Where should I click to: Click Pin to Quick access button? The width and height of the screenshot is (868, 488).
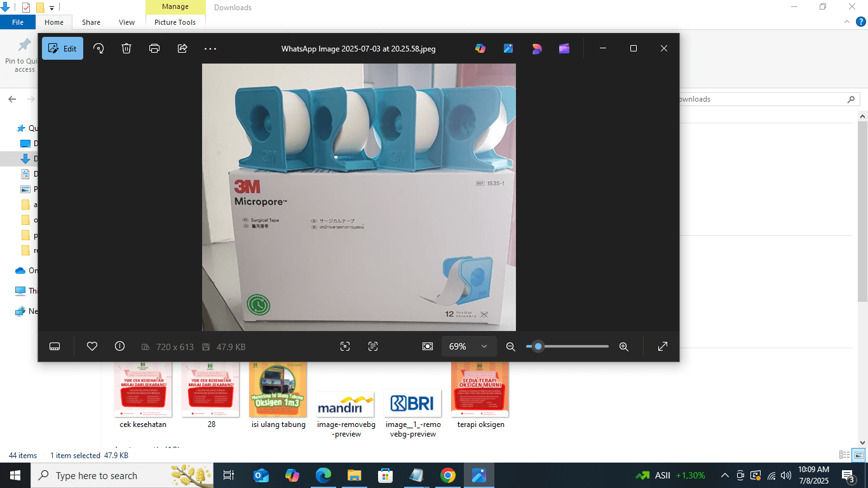point(24,54)
